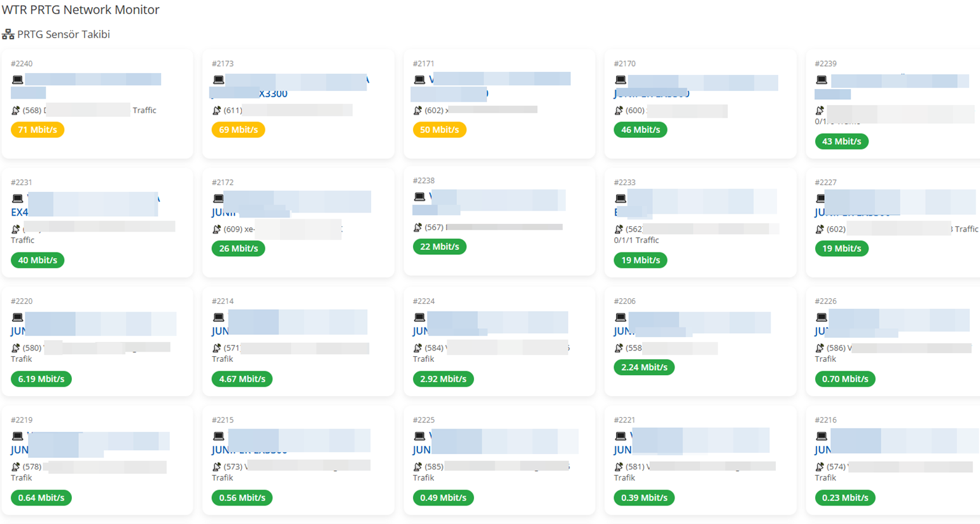Click the sensor icon next to (585) in card #2225
The width and height of the screenshot is (980, 524).
417,467
